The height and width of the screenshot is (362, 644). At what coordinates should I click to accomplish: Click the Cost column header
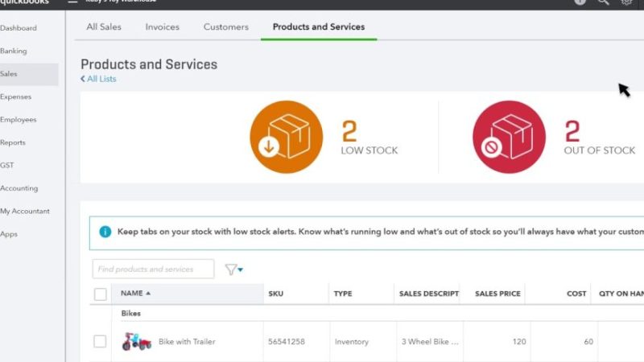pyautogui.click(x=576, y=294)
